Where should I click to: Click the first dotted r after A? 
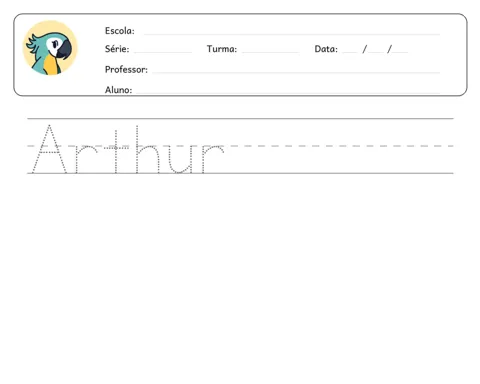87,159
